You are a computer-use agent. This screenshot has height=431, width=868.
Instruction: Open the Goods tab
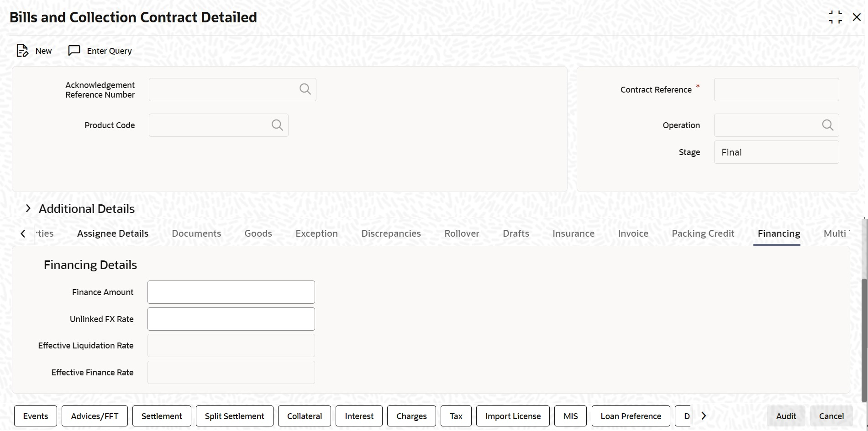pyautogui.click(x=258, y=234)
